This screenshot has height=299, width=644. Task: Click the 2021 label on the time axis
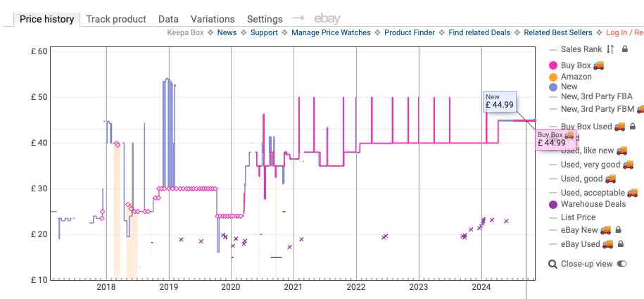[293, 287]
